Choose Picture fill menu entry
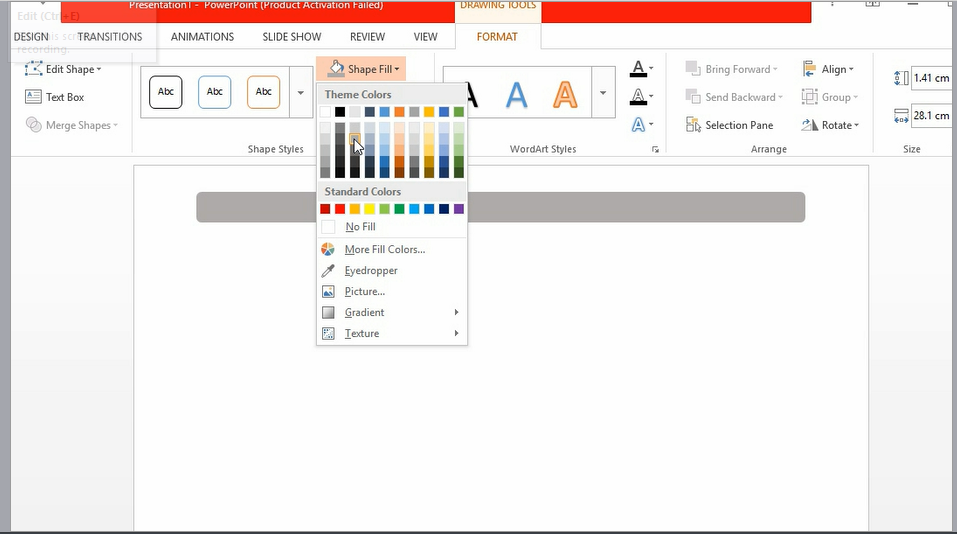 pos(392,291)
